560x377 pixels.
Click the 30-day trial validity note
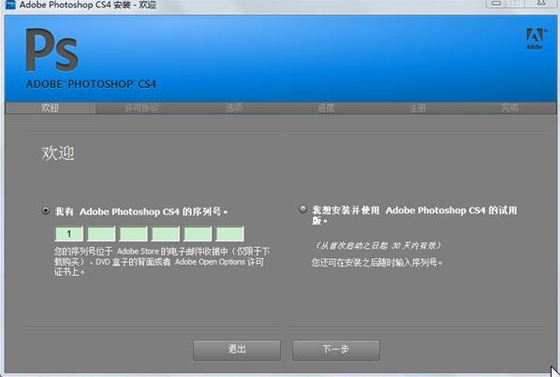pyautogui.click(x=379, y=246)
